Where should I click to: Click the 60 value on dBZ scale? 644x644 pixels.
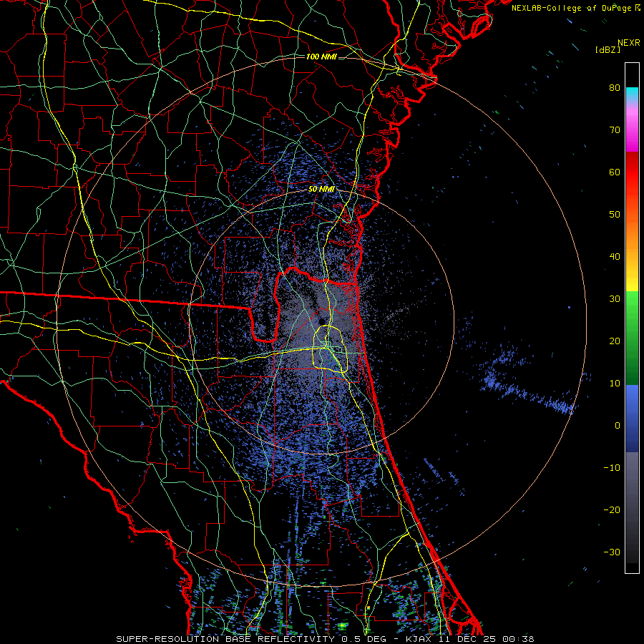pyautogui.click(x=615, y=172)
